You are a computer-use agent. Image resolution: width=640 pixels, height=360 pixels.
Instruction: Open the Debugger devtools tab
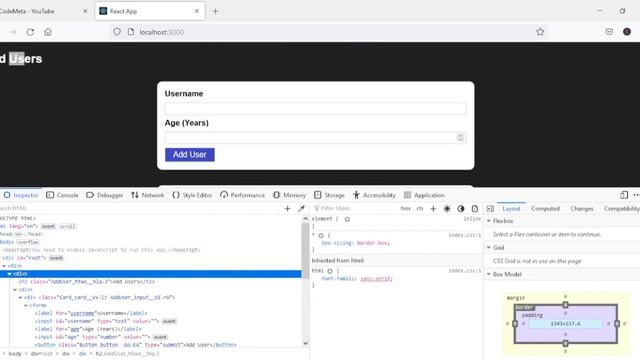click(104, 195)
